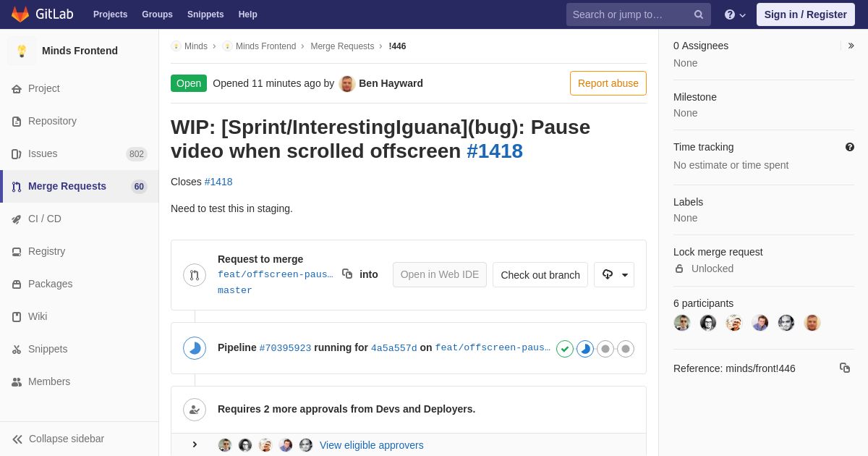The image size is (868, 456).
Task: Click the Unlocked padlock icon
Action: click(679, 269)
